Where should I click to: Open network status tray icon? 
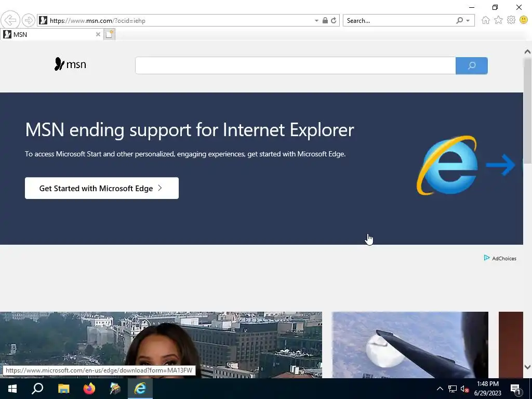(x=453, y=389)
